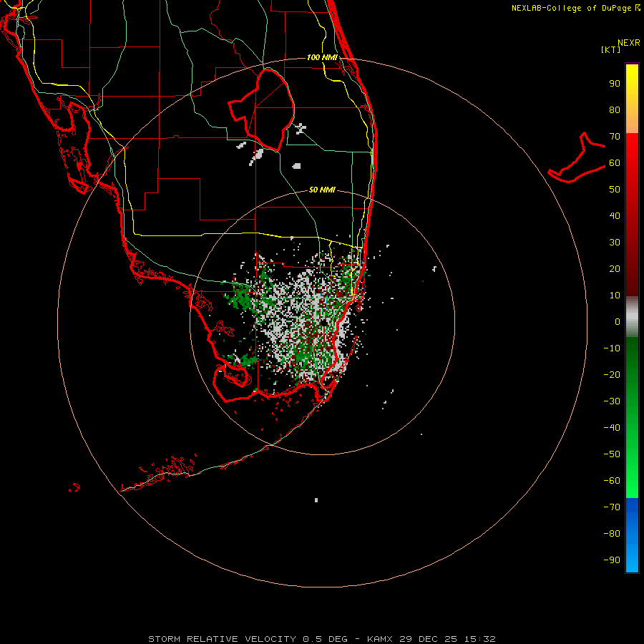This screenshot has width=644, height=644.
Task: Click the -40 value on the velocity scale
Action: pyautogui.click(x=612, y=428)
